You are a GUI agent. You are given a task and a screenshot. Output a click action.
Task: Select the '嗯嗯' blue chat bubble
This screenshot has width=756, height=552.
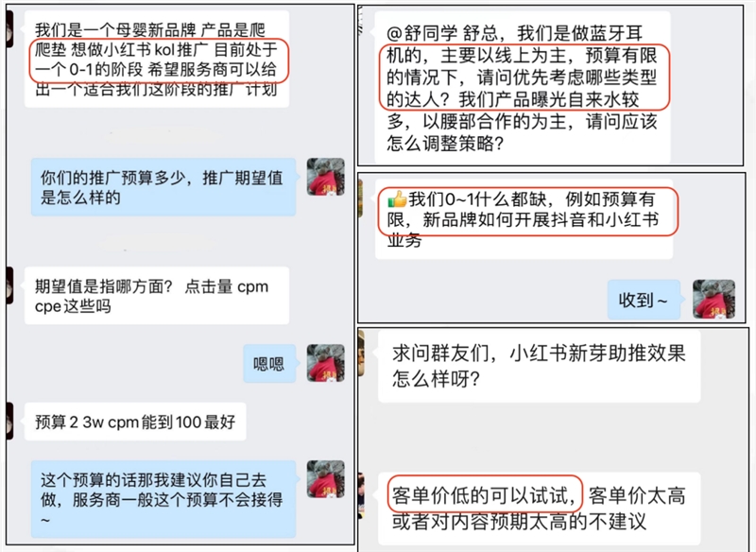tap(269, 364)
